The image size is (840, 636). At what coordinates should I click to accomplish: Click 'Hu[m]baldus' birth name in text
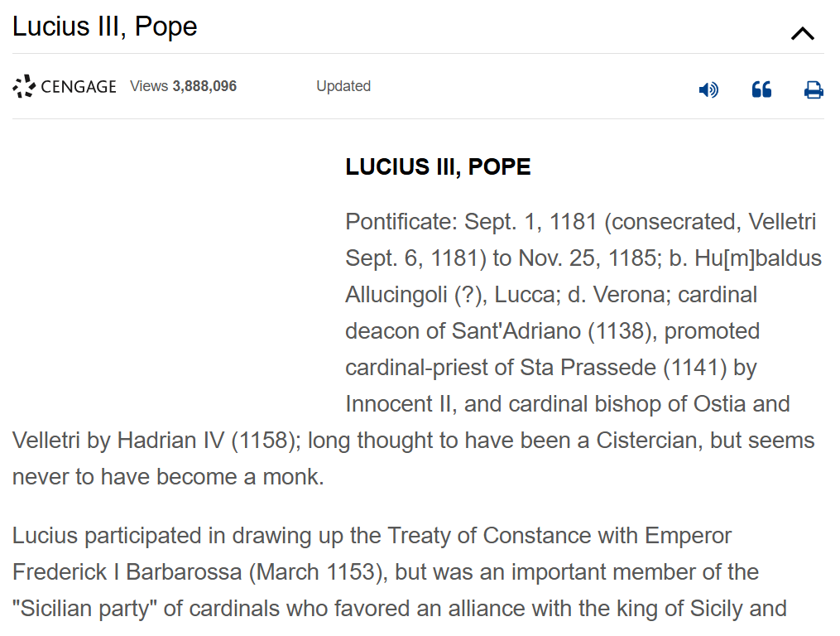757,258
